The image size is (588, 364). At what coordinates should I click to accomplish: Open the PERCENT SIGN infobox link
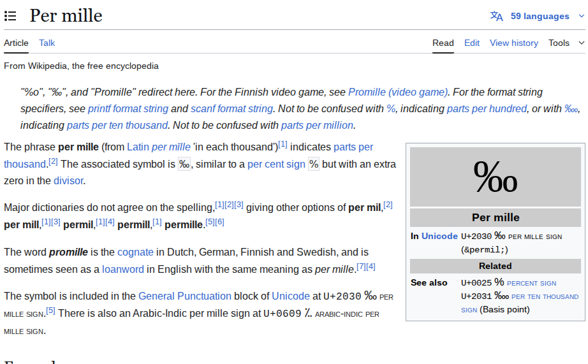point(531,284)
